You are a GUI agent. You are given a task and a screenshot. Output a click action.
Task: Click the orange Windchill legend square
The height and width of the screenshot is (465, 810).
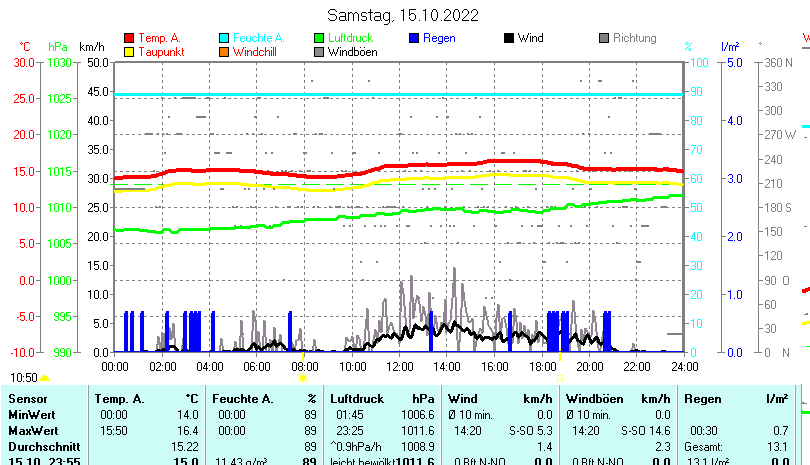[x=225, y=52]
